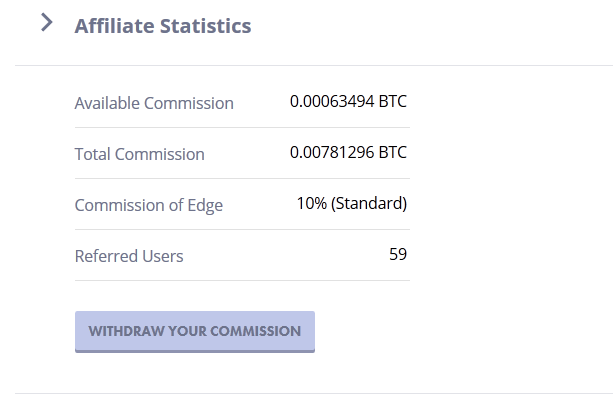The image size is (613, 400).
Task: Select the Referred Users label
Action: click(129, 256)
